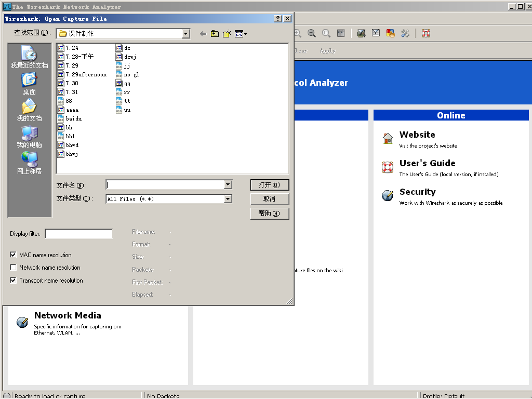Viewport: 532px width, 399px height.
Task: Open 我的文档 in the places bar
Action: click(x=30, y=110)
